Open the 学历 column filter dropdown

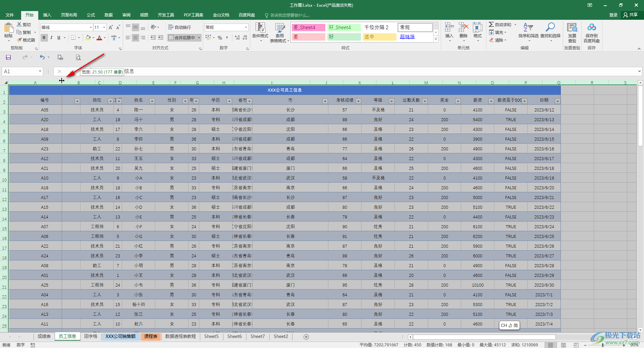229,101
